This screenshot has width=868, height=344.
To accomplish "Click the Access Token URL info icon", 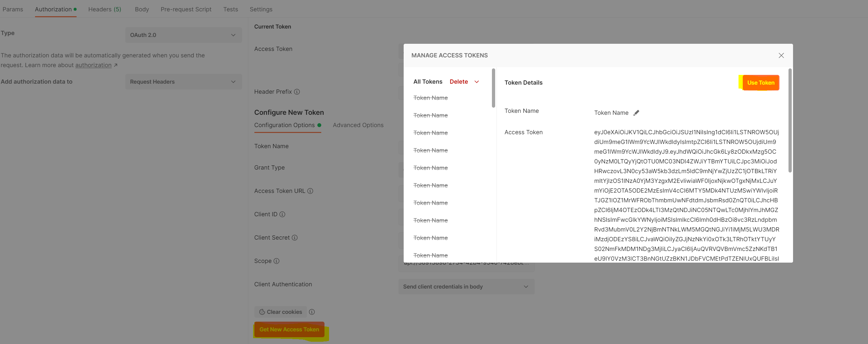I will coord(310,191).
